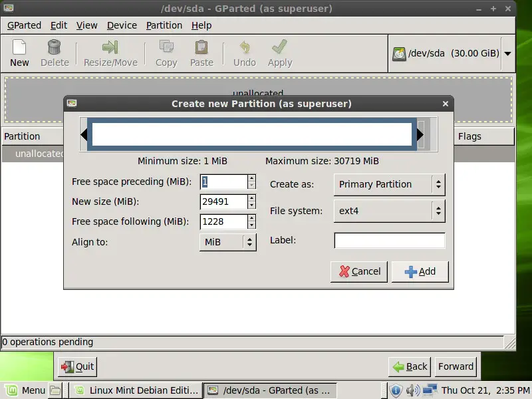Image resolution: width=532 pixels, height=399 pixels.
Task: Click the Forward button
Action: pos(456,367)
